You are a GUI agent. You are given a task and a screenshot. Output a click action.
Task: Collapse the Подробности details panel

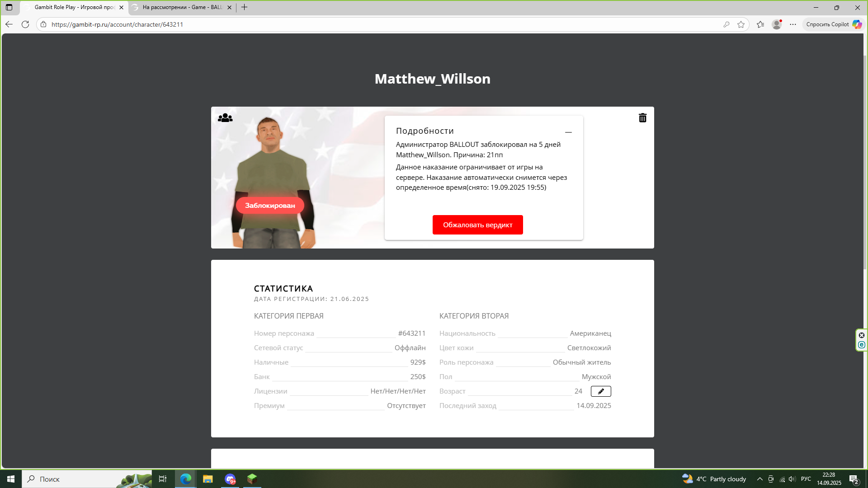pyautogui.click(x=568, y=132)
